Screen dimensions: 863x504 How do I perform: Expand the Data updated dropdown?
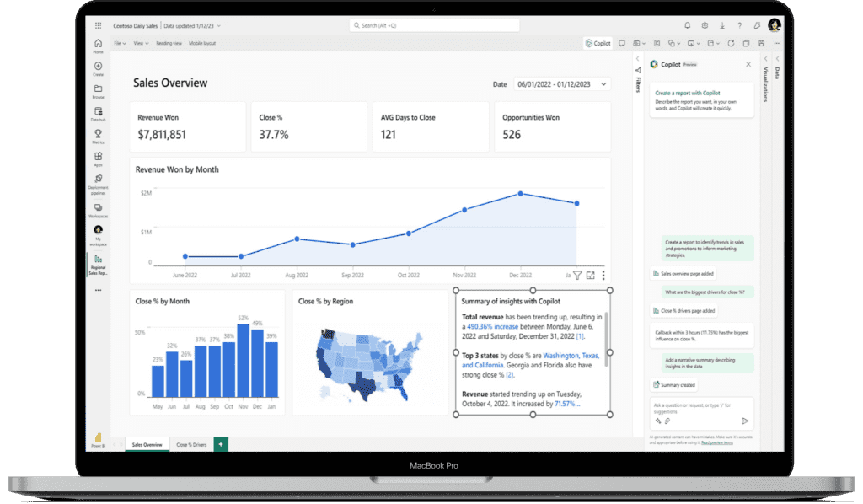click(x=219, y=26)
